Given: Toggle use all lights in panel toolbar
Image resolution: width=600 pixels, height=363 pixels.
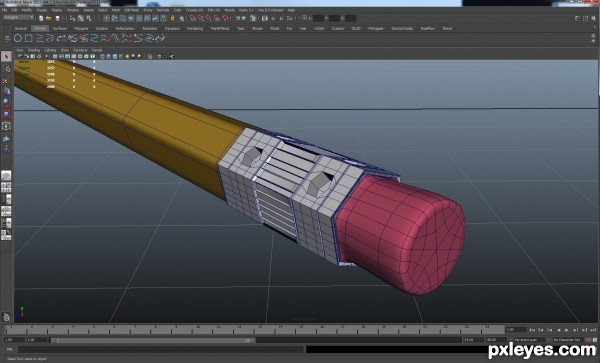Looking at the screenshot, I should coord(127,56).
